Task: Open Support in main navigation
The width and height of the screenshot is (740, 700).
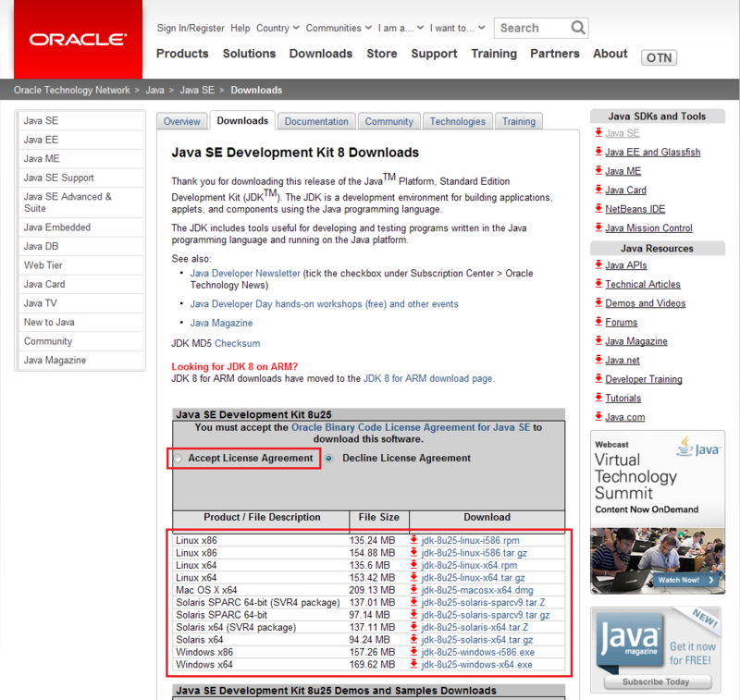Action: coord(434,54)
